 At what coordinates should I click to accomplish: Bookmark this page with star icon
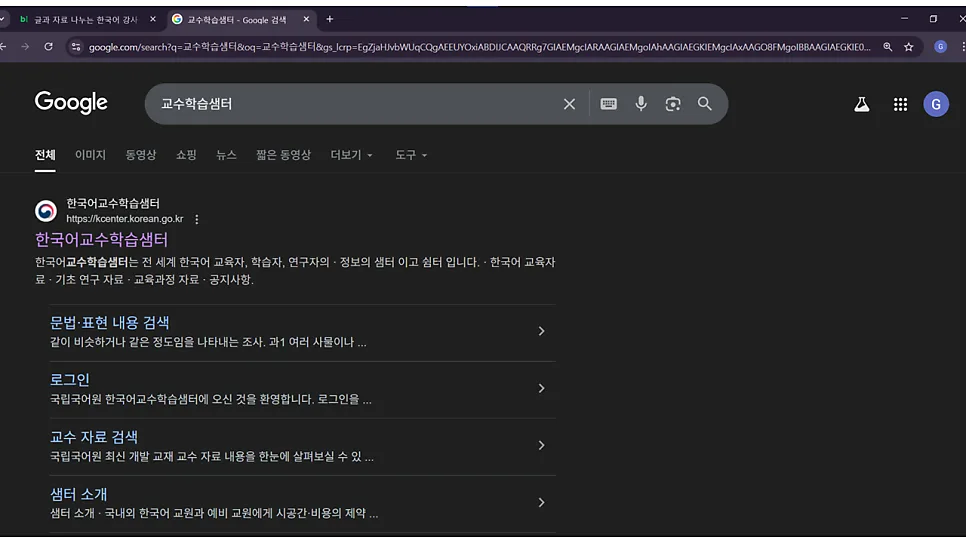tap(909, 47)
